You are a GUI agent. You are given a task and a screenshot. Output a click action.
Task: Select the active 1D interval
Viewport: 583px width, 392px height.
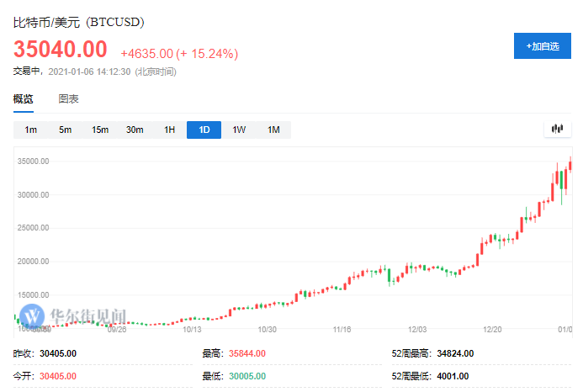(204, 130)
